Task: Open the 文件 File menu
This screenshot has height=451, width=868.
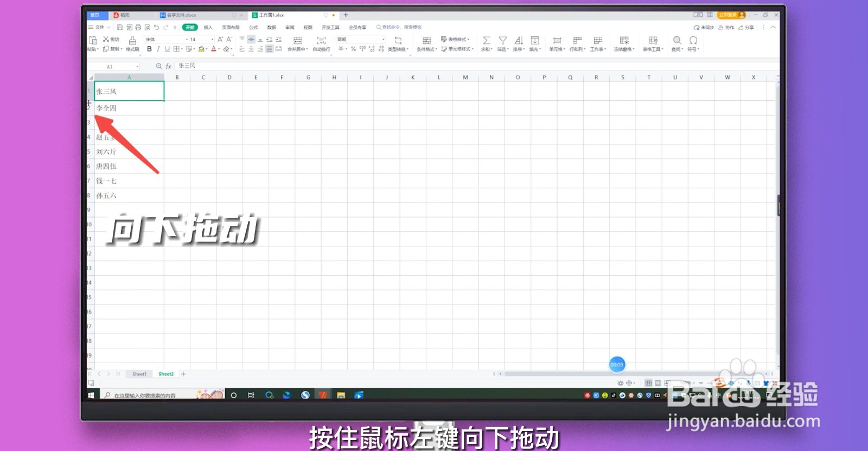Action: pos(100,27)
